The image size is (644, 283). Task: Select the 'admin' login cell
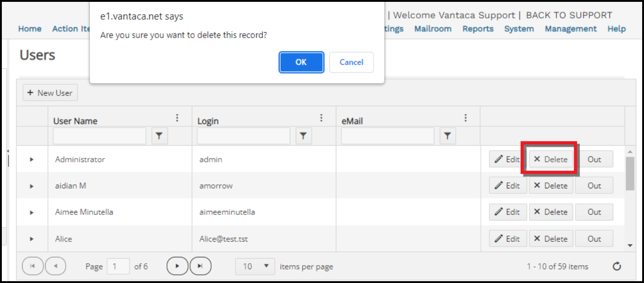point(264,159)
